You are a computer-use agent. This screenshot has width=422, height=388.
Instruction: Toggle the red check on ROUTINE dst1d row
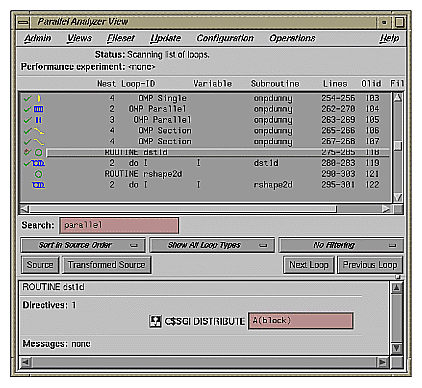(28, 152)
